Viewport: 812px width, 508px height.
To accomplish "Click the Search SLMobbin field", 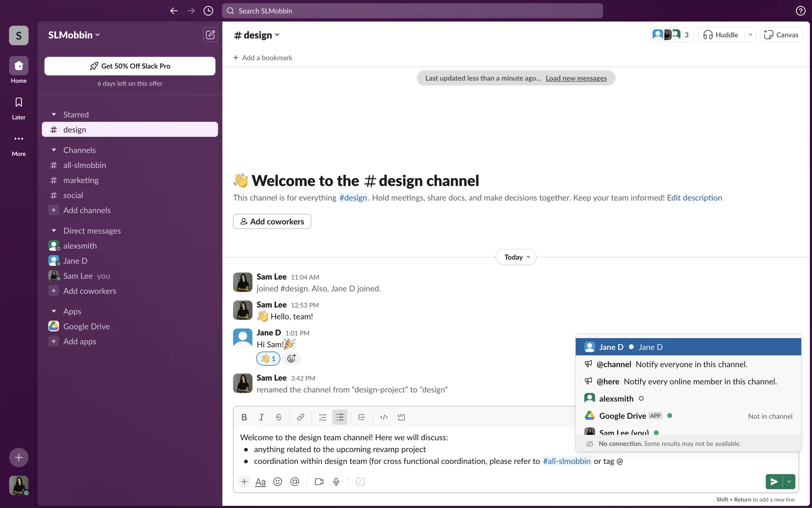I will point(412,11).
